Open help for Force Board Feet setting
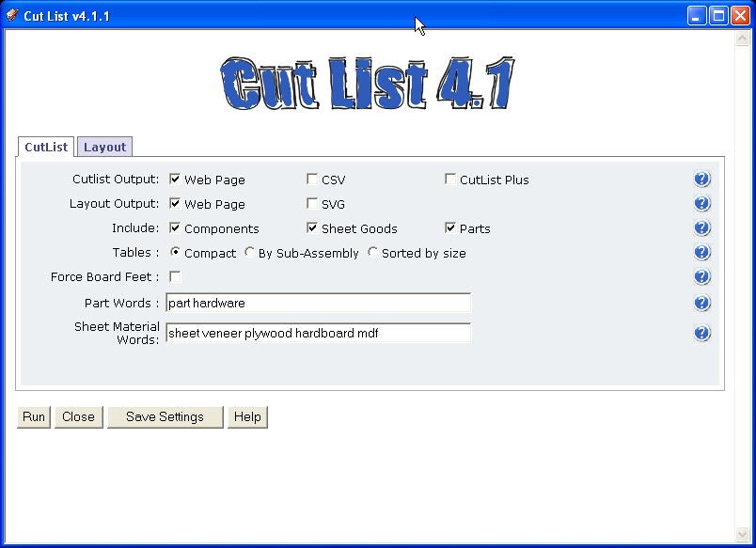 pyautogui.click(x=702, y=275)
